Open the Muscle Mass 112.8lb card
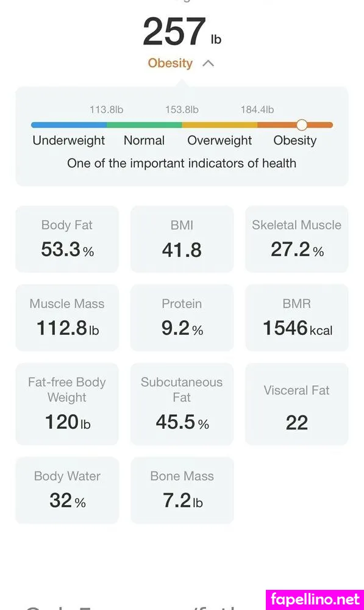The image size is (364, 610). click(67, 318)
